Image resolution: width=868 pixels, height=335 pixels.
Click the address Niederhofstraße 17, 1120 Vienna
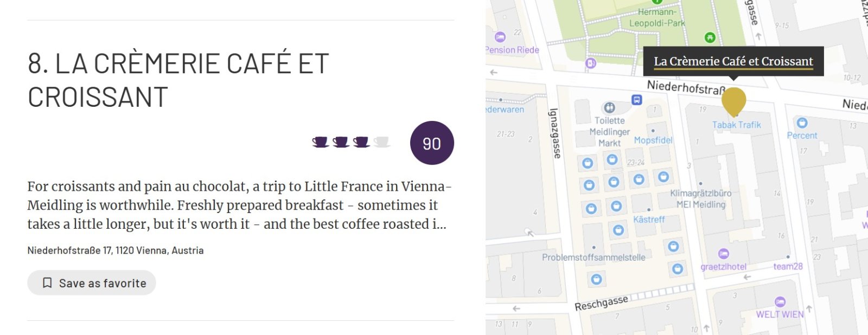(116, 250)
